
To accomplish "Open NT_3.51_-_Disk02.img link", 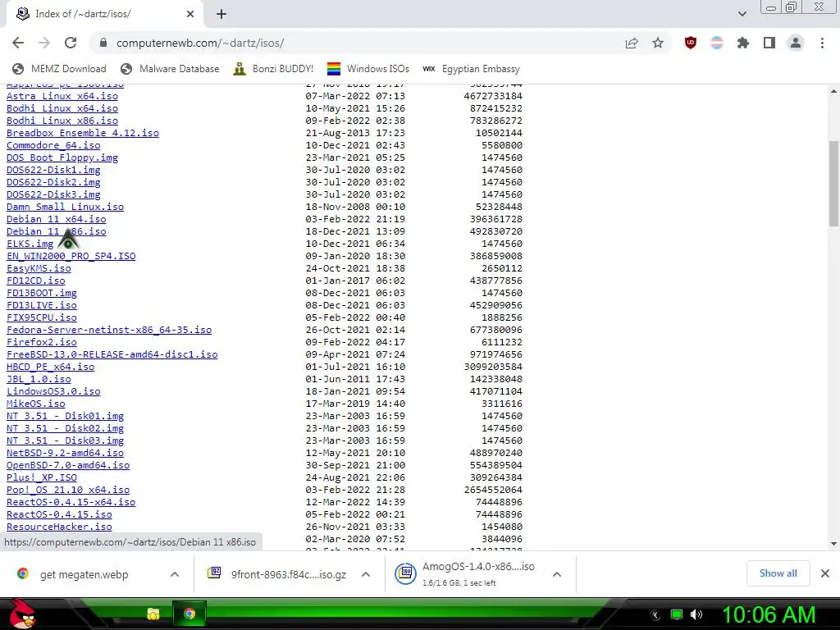I will 65,428.
